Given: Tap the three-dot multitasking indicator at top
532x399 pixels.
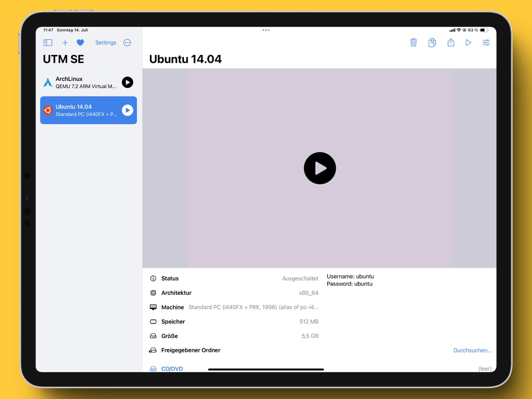Looking at the screenshot, I should point(266,30).
